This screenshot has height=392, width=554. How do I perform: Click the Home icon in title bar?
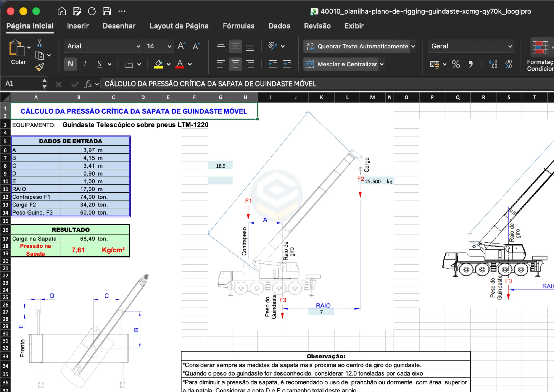tap(61, 11)
